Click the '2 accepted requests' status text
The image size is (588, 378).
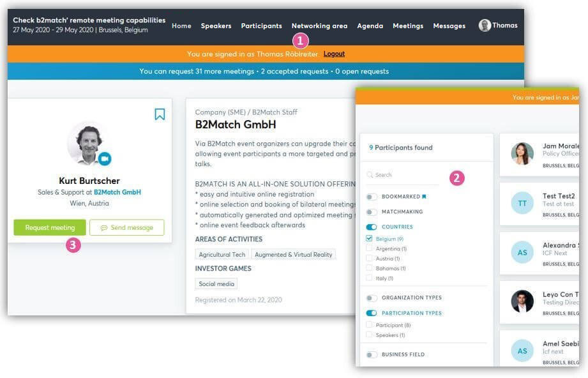click(x=295, y=72)
